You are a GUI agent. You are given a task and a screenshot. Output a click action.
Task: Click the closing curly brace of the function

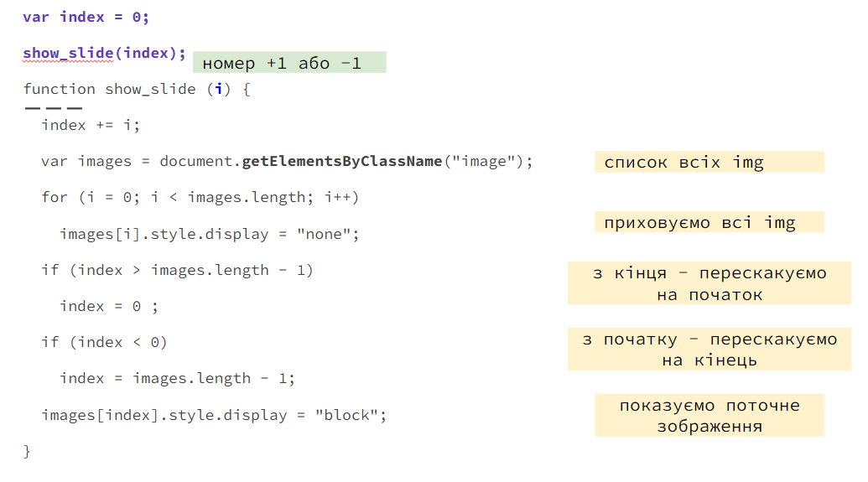click(27, 451)
